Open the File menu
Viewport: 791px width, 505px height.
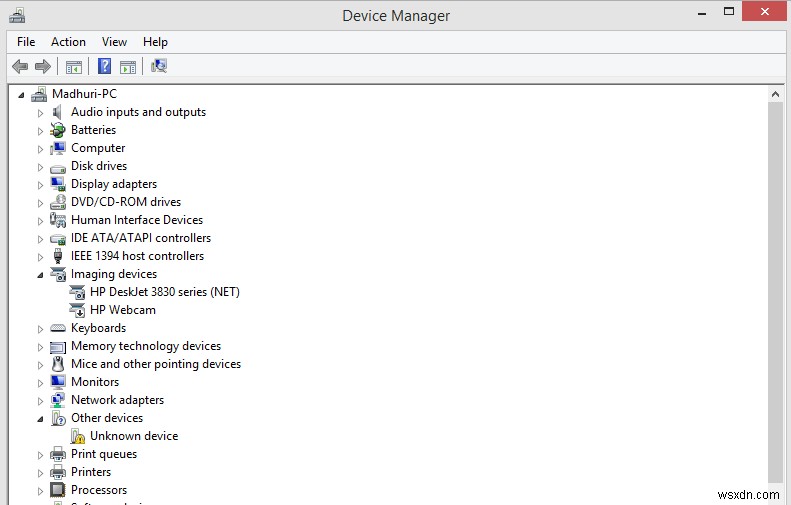click(x=26, y=42)
